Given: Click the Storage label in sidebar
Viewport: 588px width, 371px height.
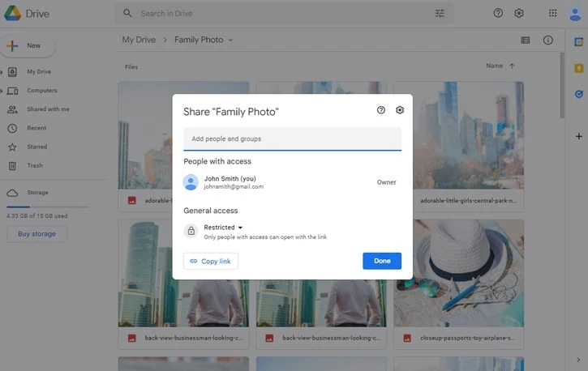Looking at the screenshot, I should coord(37,193).
